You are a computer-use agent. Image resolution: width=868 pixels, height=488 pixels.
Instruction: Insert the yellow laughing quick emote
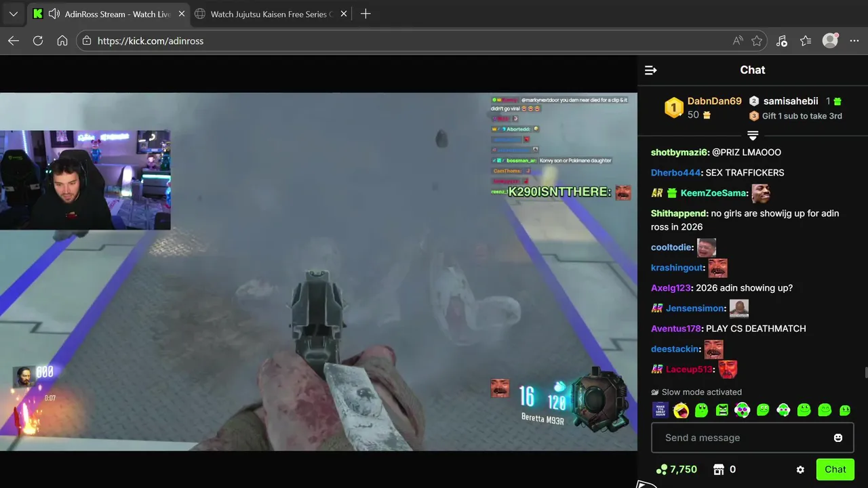pyautogui.click(x=681, y=410)
